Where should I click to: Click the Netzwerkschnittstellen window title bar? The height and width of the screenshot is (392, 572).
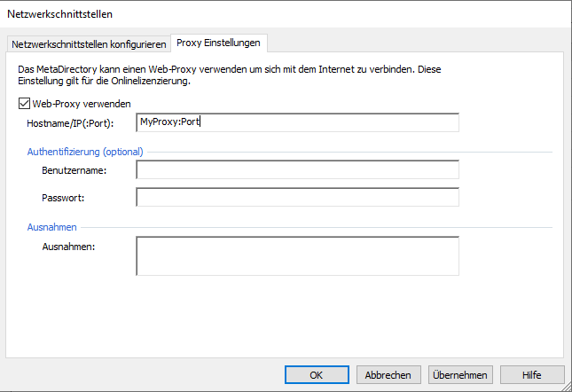[266, 14]
